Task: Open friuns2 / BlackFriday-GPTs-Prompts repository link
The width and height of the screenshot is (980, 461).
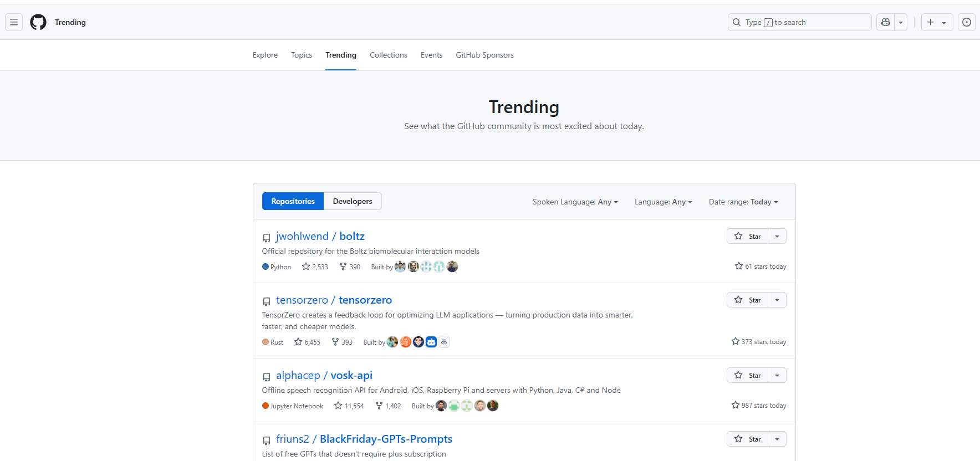Action: (364, 439)
